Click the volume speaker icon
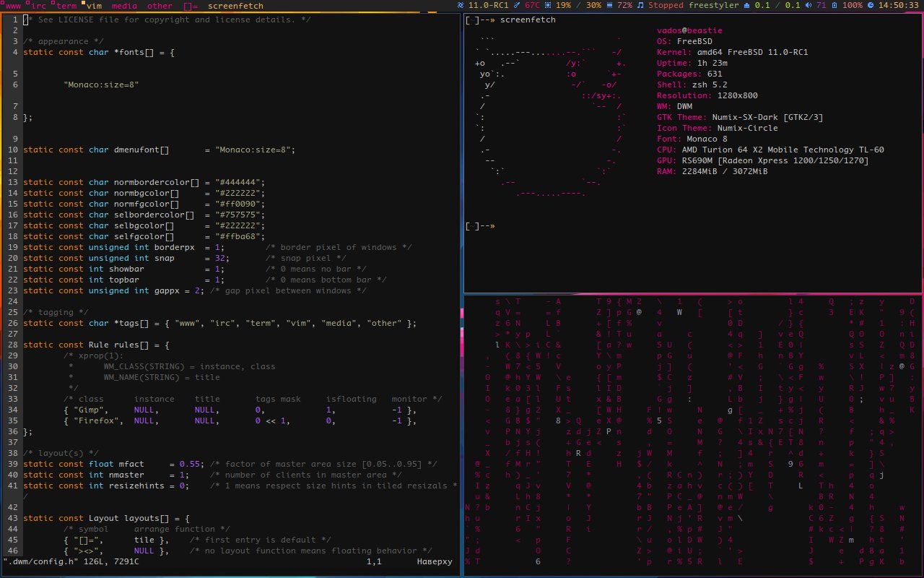 [x=809, y=5]
